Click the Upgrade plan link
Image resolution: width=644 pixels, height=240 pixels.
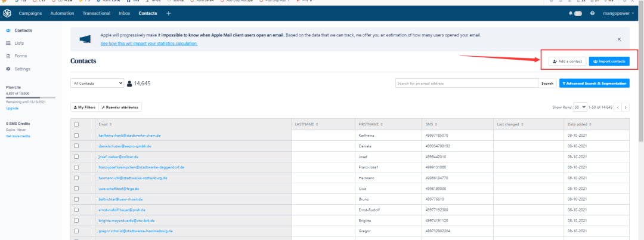click(13, 109)
